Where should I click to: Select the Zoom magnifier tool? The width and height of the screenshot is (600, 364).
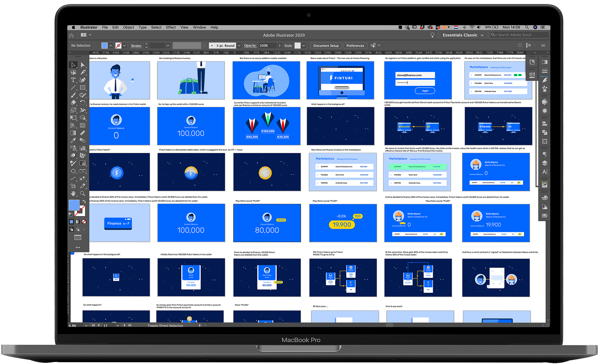82,194
